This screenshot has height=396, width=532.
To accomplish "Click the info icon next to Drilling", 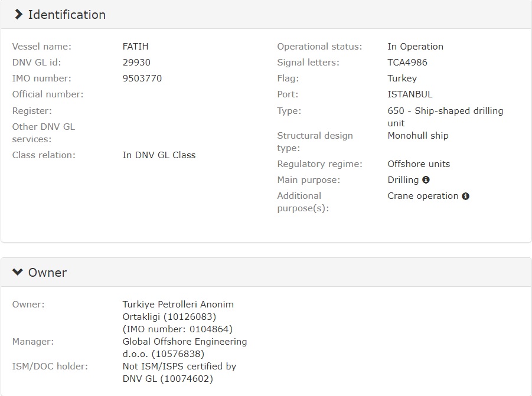I will click(x=426, y=180).
